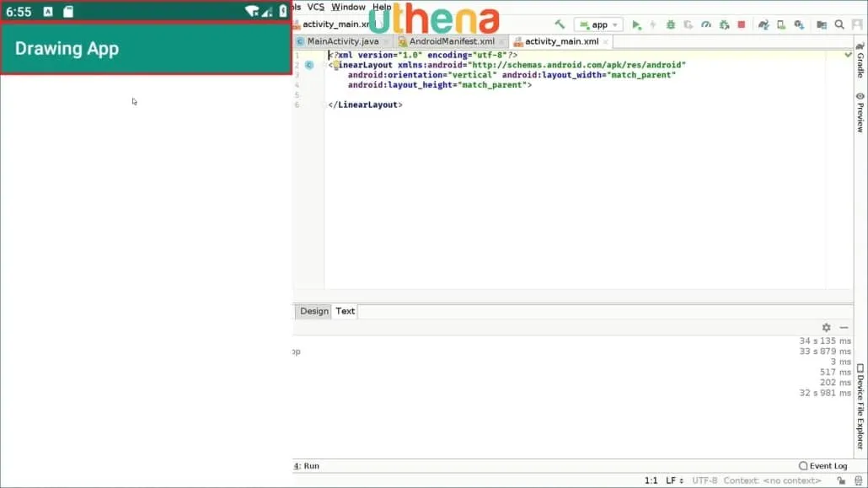Click the Search Everywhere magnifier icon
Viewport: 868px width, 488px height.
coord(839,25)
